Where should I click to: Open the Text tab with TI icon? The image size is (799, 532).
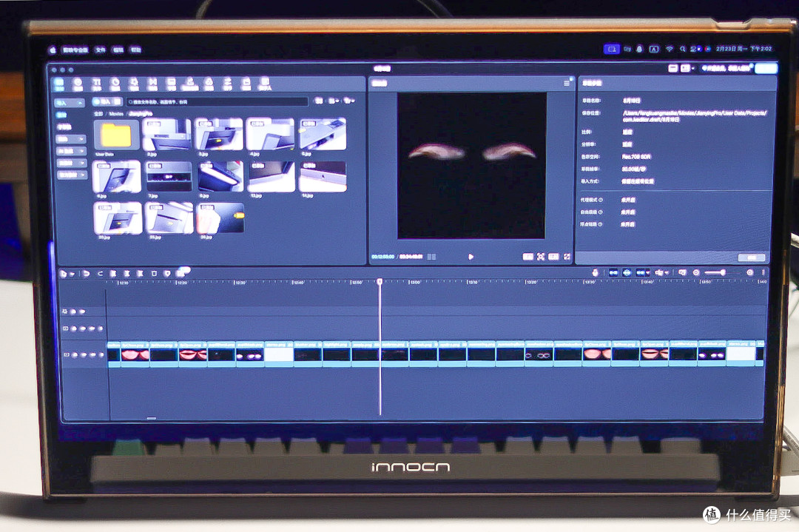coord(96,84)
